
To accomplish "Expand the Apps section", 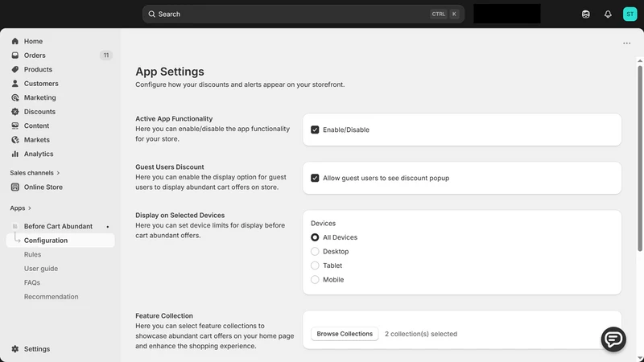I will [x=21, y=208].
